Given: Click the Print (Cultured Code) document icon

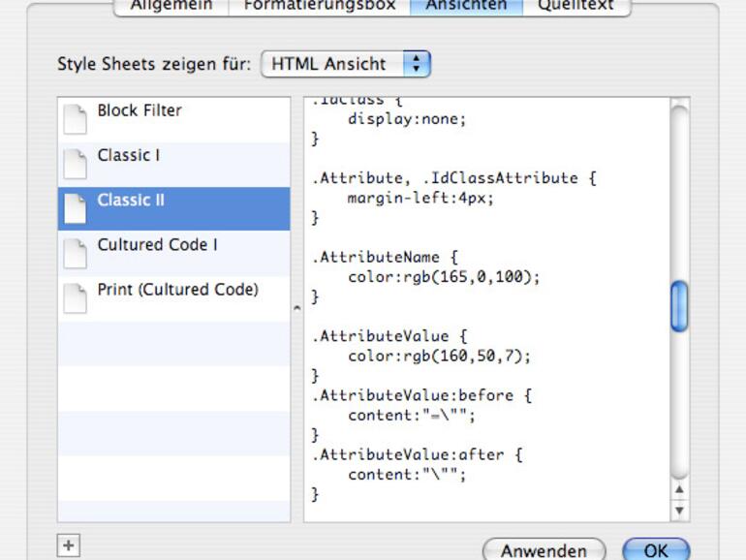Looking at the screenshot, I should tap(75, 297).
